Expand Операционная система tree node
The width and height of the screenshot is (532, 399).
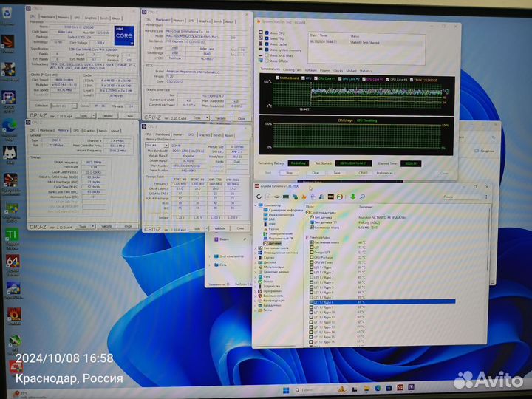[256, 253]
